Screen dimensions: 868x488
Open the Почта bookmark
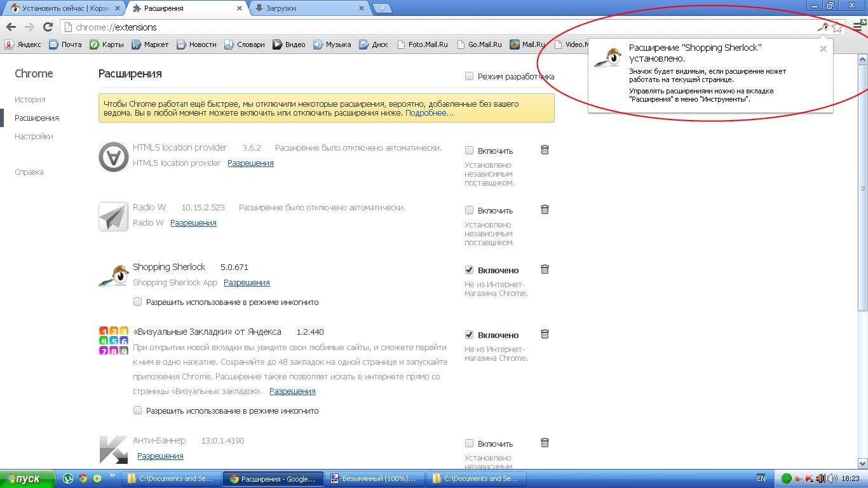tap(65, 44)
